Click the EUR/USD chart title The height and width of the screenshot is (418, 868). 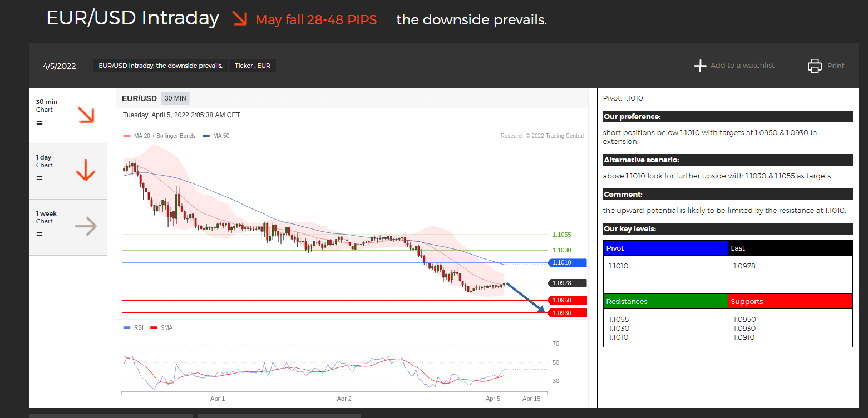coord(139,98)
